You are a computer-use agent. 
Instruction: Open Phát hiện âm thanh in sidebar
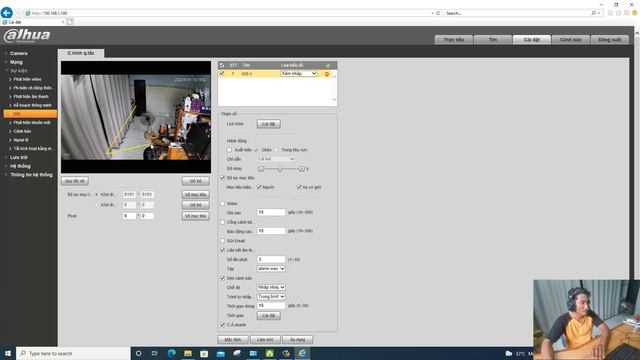(x=31, y=97)
